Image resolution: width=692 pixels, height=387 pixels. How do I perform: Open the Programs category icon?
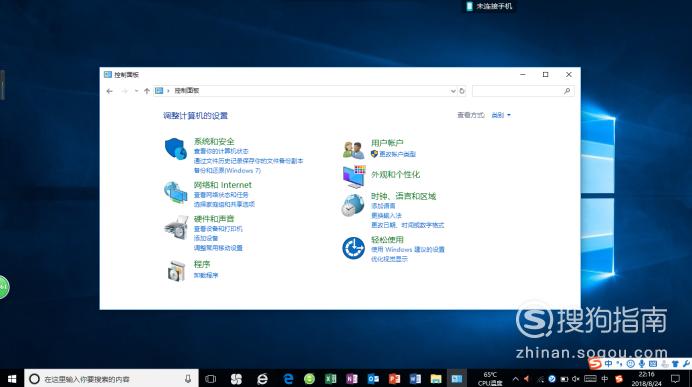176,270
